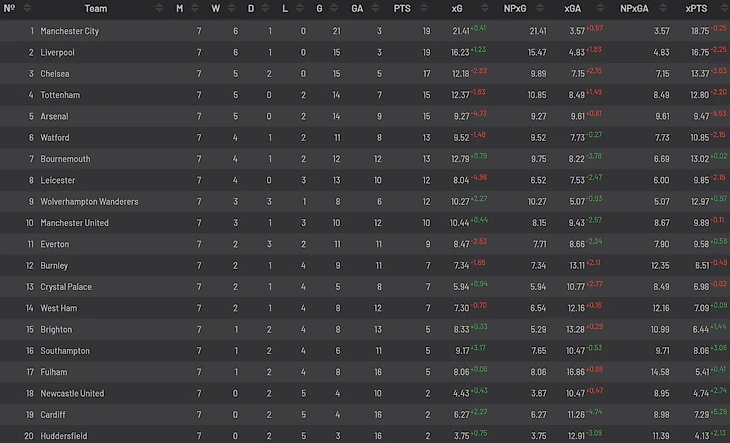Select Chelsea in the table
Screen dimensions: 730x443
pos(57,74)
